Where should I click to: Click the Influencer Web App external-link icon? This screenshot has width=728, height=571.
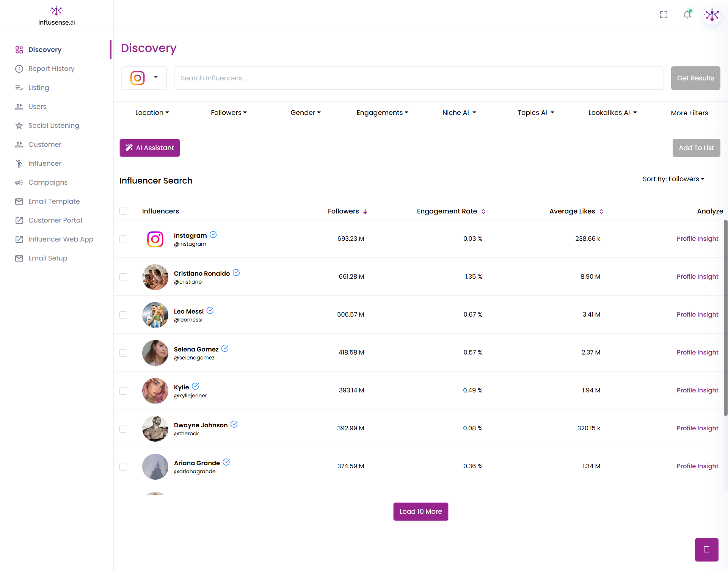click(x=19, y=239)
